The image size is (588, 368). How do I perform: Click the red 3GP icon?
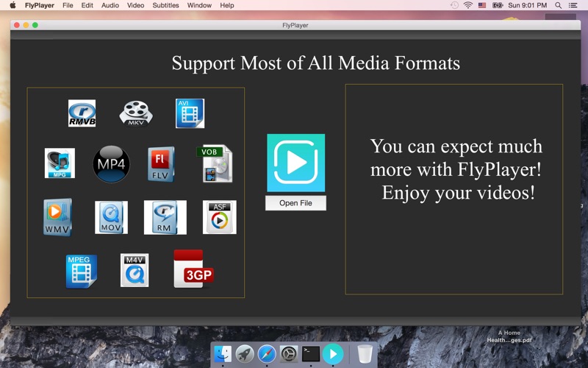(193, 269)
